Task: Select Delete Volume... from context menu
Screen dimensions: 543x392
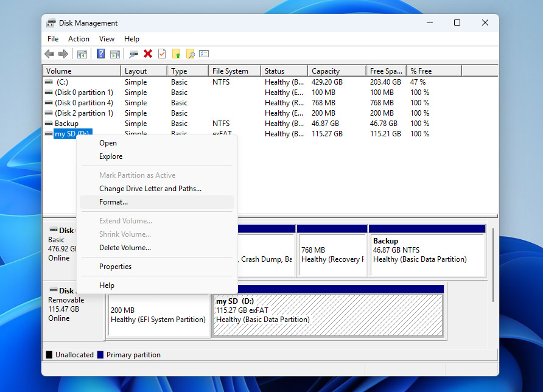Action: pyautogui.click(x=157, y=248)
